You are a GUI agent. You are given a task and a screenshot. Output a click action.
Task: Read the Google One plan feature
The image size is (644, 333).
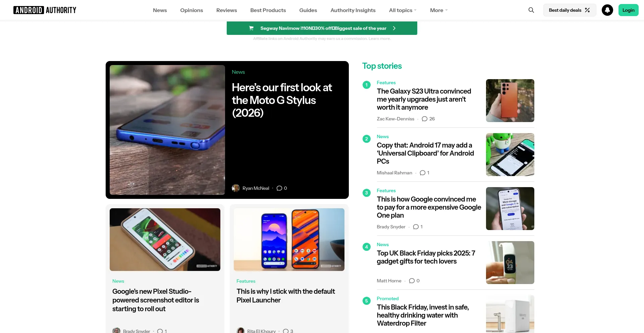pyautogui.click(x=429, y=207)
